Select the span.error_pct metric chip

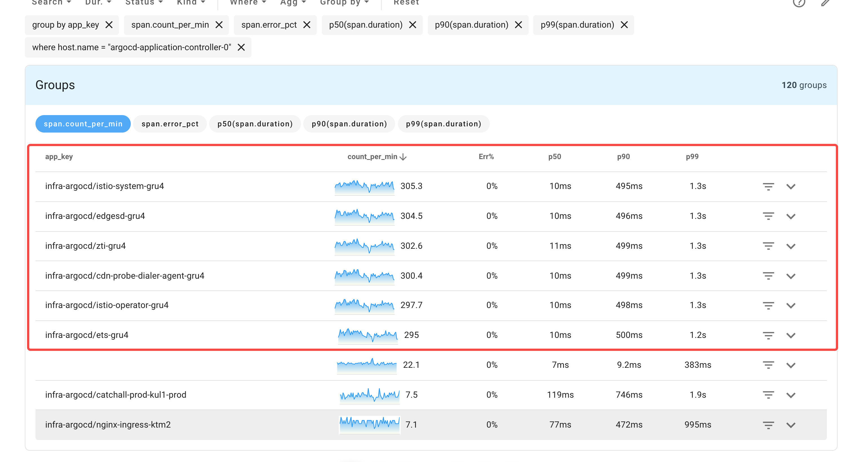170,124
